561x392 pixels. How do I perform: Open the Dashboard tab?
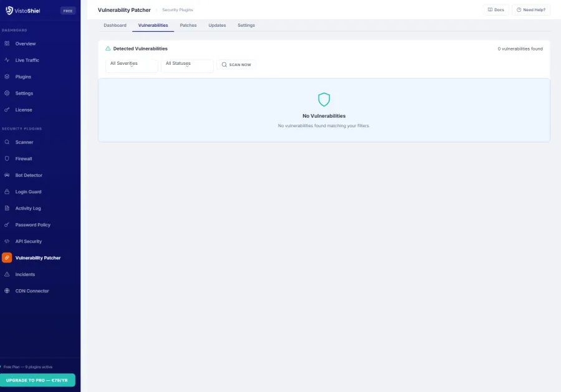[x=115, y=26]
